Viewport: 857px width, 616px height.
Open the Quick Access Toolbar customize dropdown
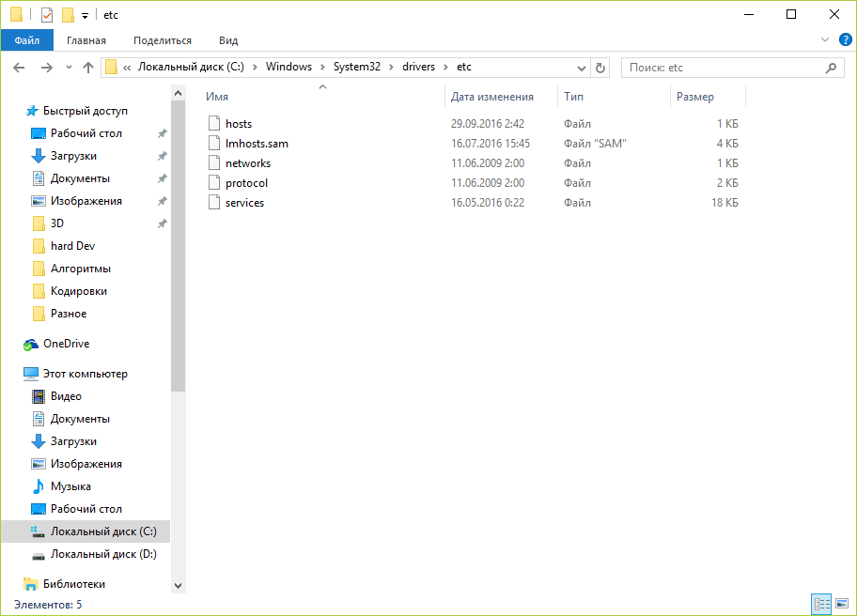point(85,16)
